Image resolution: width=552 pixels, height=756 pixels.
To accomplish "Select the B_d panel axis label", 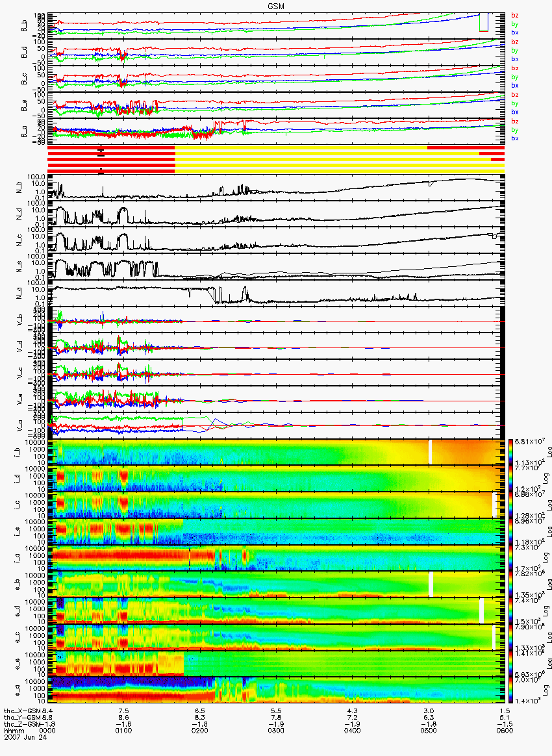I will click(x=24, y=52).
